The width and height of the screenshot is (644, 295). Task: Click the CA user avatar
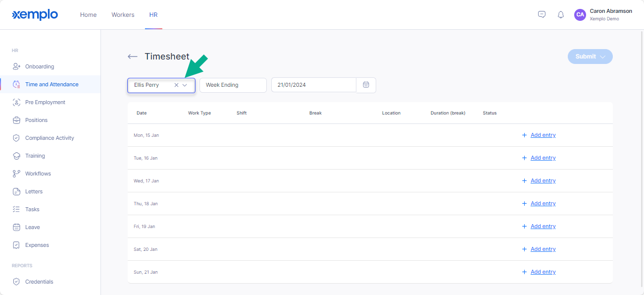point(580,15)
